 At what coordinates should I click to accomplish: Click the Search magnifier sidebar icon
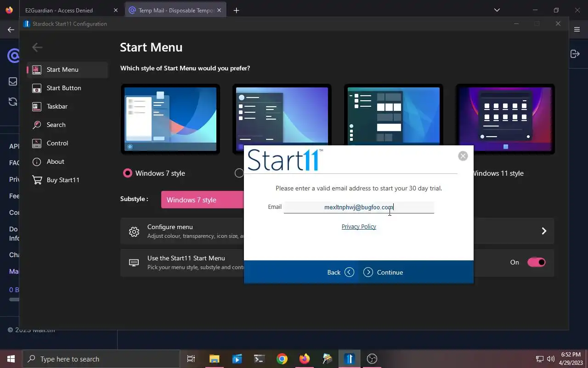pyautogui.click(x=37, y=125)
